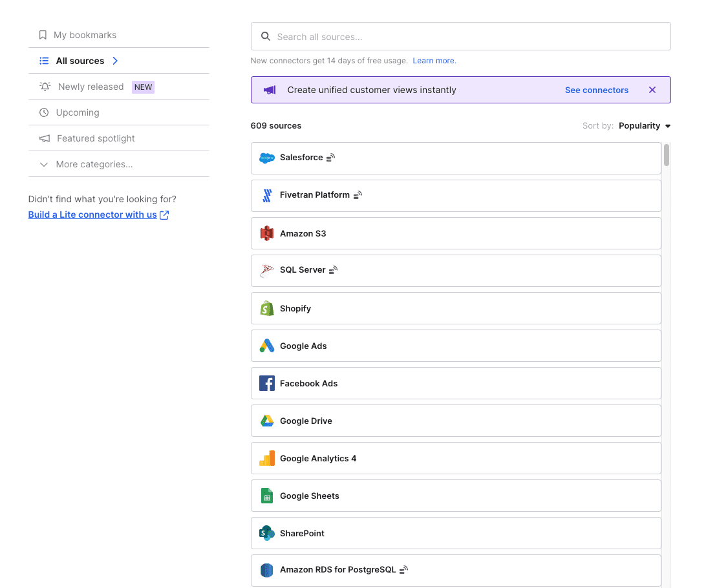This screenshot has width=706, height=588.
Task: Click the clock icon beside Upcoming
Action: (44, 112)
